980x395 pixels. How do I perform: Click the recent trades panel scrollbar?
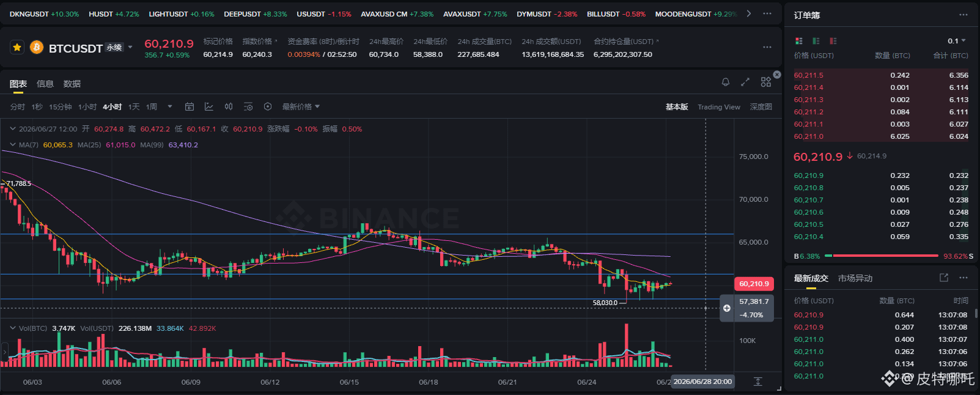[976, 314]
